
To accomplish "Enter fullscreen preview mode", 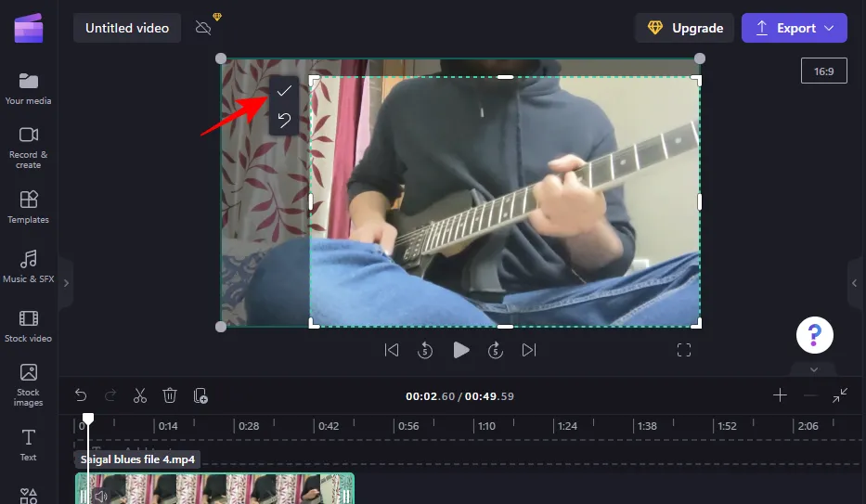I will tap(684, 350).
